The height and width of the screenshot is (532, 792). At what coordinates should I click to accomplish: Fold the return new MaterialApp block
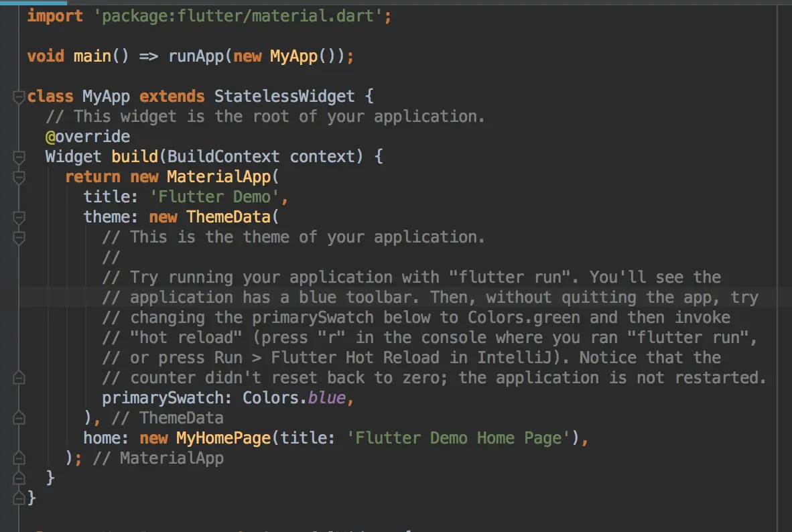point(19,178)
